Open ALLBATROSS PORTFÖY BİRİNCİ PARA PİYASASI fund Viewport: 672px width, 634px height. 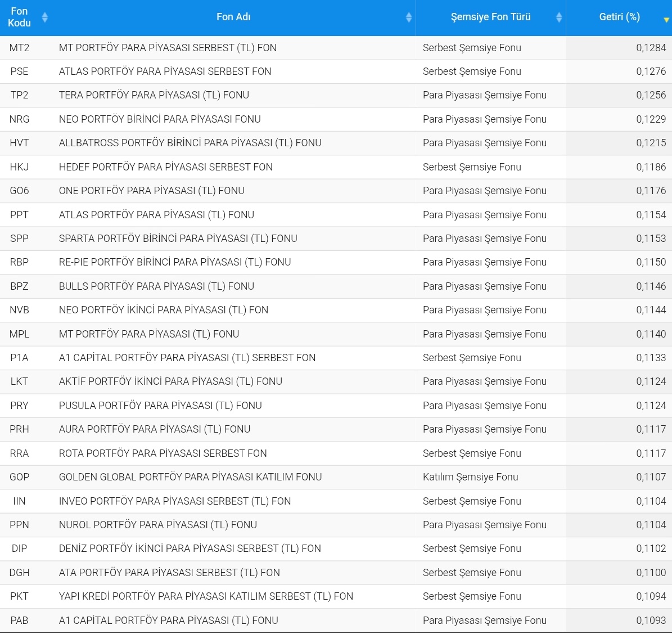coord(190,143)
